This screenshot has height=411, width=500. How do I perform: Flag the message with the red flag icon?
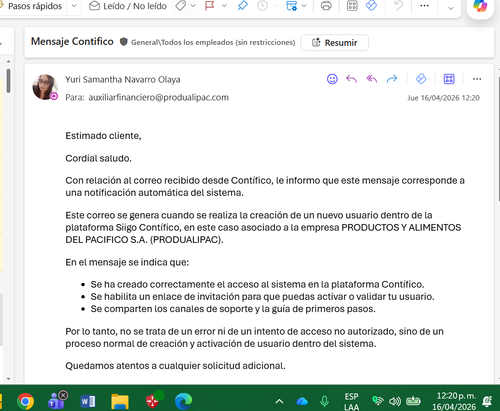tap(210, 6)
